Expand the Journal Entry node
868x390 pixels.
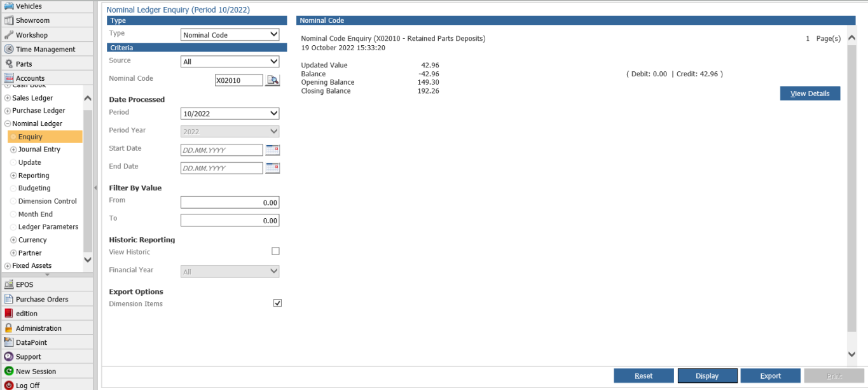(13, 150)
